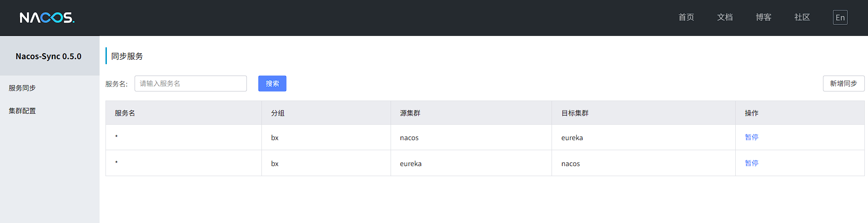Focus the 服务名 search input field
This screenshot has height=223, width=868.
point(191,84)
